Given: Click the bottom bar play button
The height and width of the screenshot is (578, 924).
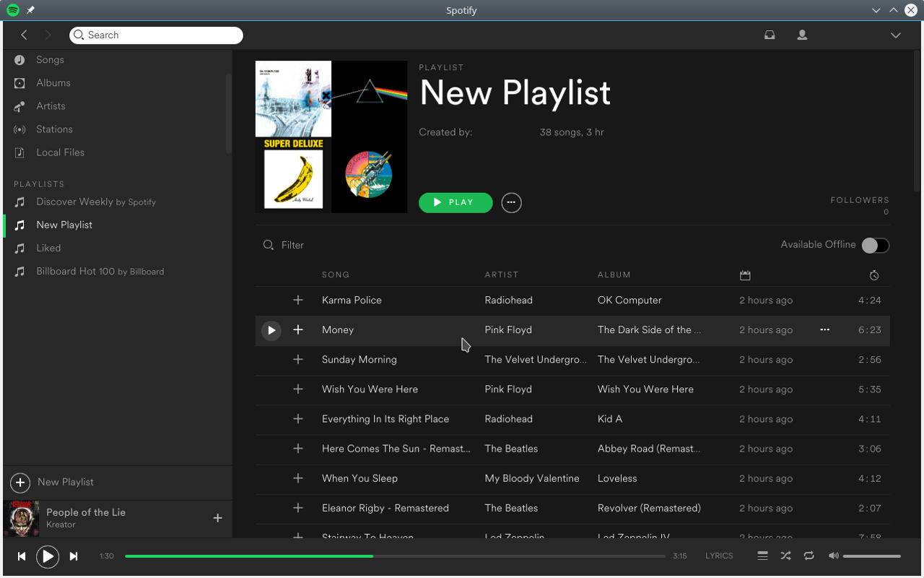Looking at the screenshot, I should point(48,556).
